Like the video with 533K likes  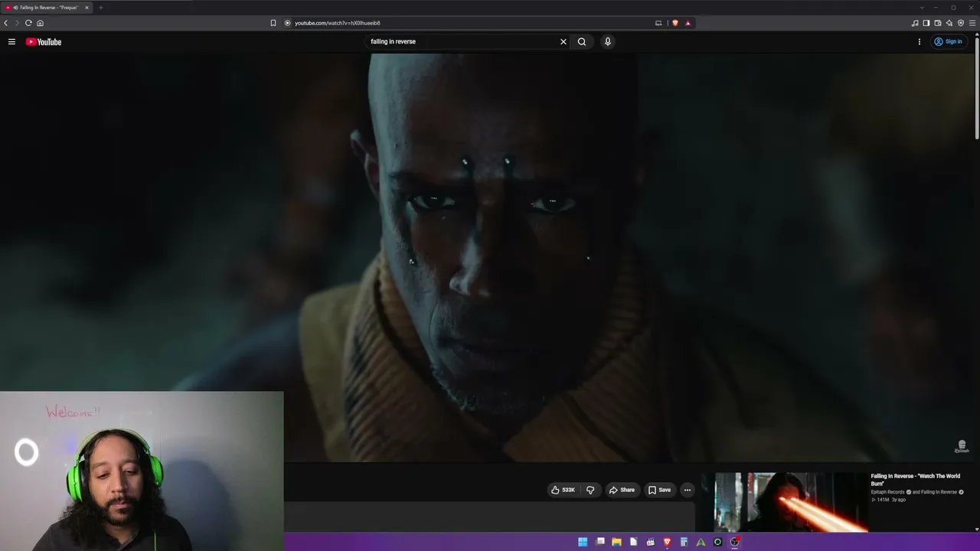pos(563,490)
